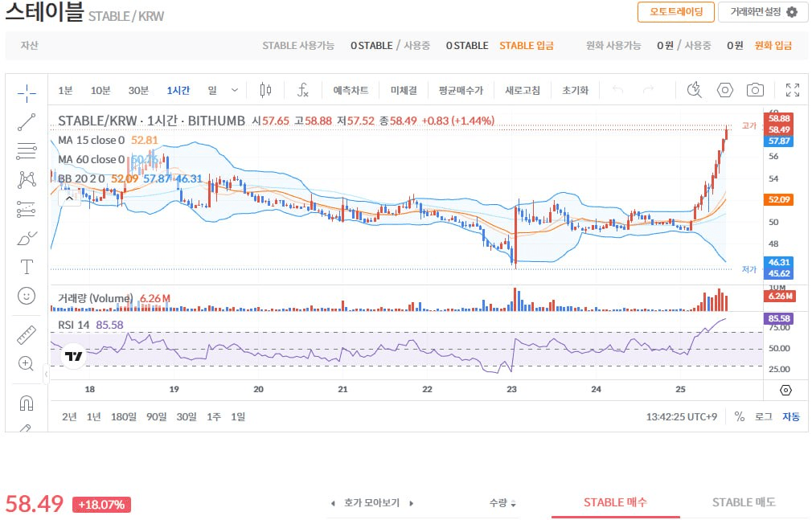Set date range to 1년
Viewport: 812px width, 520px height.
(x=94, y=416)
